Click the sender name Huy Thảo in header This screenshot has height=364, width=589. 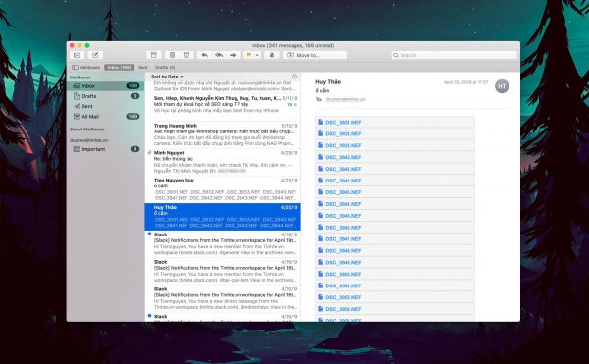point(328,82)
